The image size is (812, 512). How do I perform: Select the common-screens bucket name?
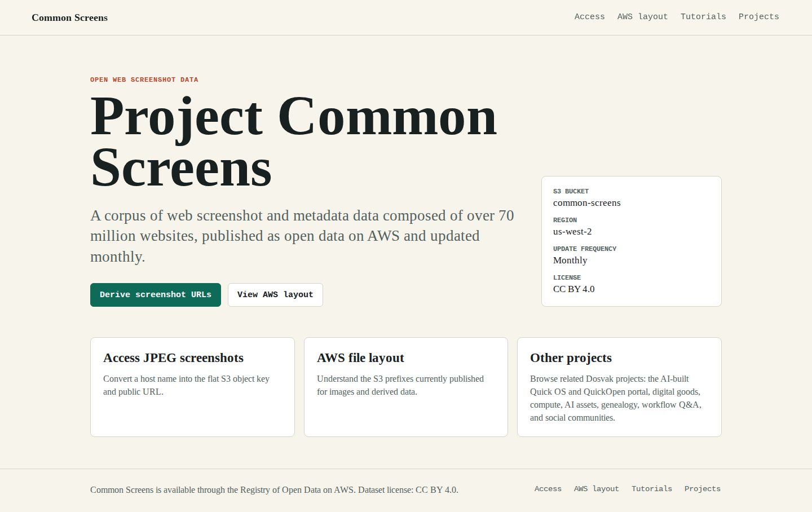(586, 203)
